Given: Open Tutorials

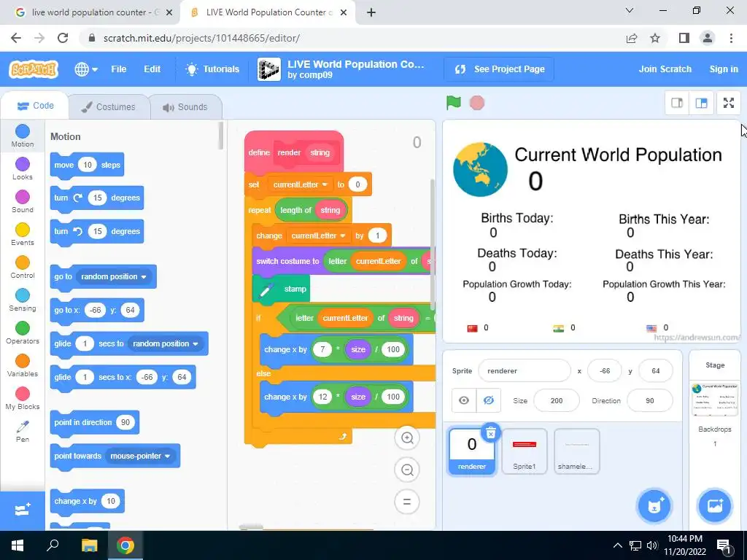Looking at the screenshot, I should (x=212, y=69).
